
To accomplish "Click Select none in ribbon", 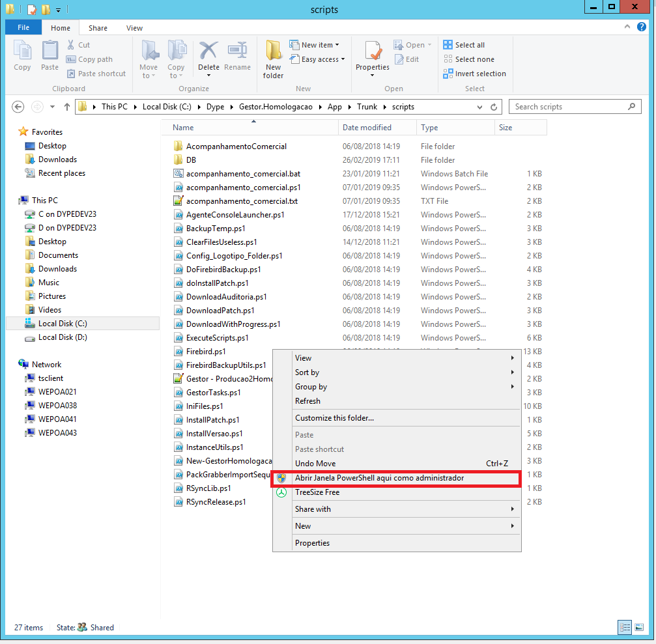I will 469,59.
